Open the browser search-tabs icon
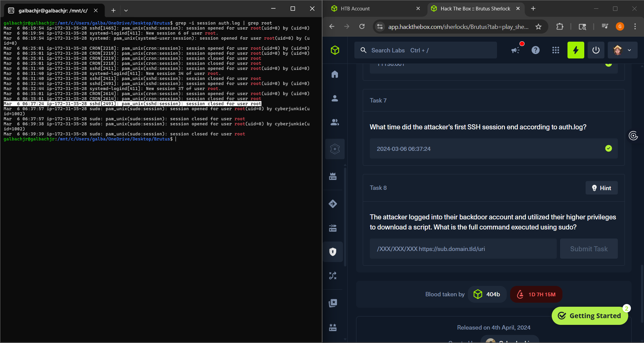 point(583,27)
